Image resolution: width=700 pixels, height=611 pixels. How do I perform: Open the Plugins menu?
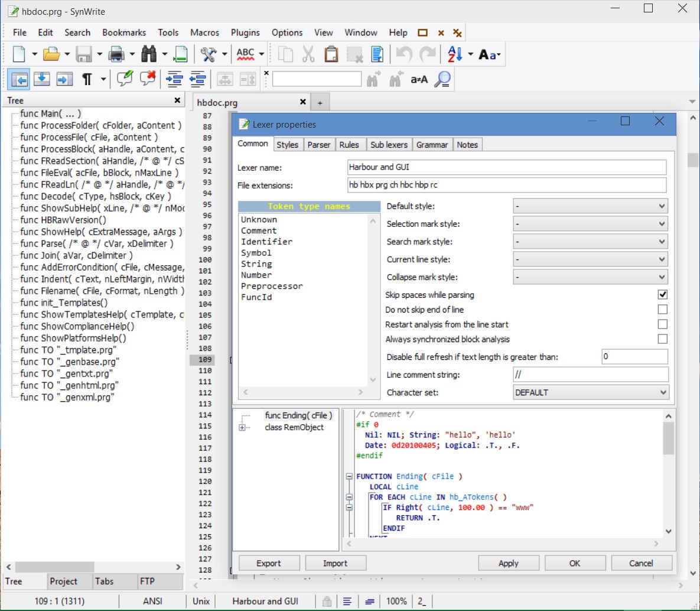[x=245, y=32]
